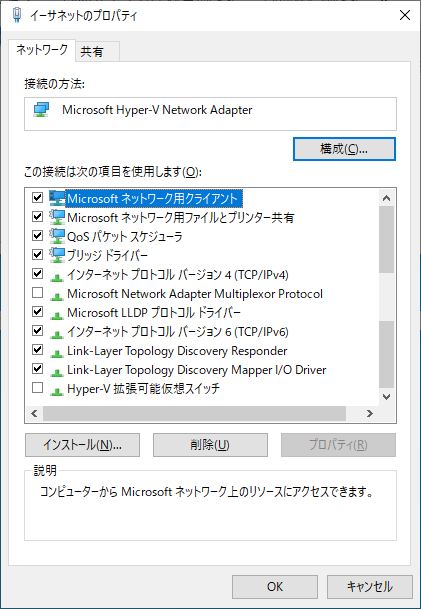Click the Mapper I/O Driver icon
Viewport: 421px width, 609px height.
point(57,372)
